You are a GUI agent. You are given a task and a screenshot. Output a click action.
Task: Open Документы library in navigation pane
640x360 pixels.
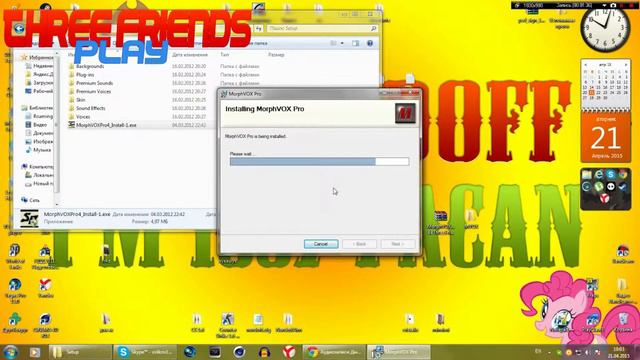tap(40, 133)
